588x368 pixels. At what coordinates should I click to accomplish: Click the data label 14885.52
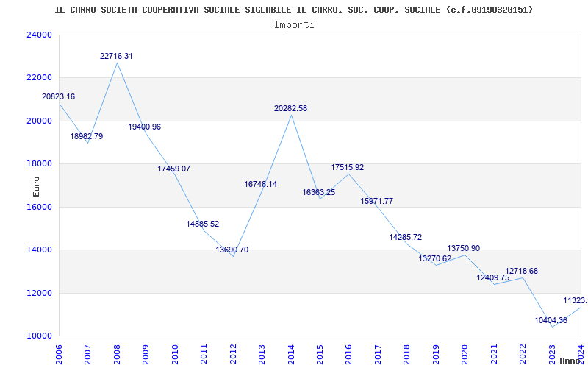(203, 224)
